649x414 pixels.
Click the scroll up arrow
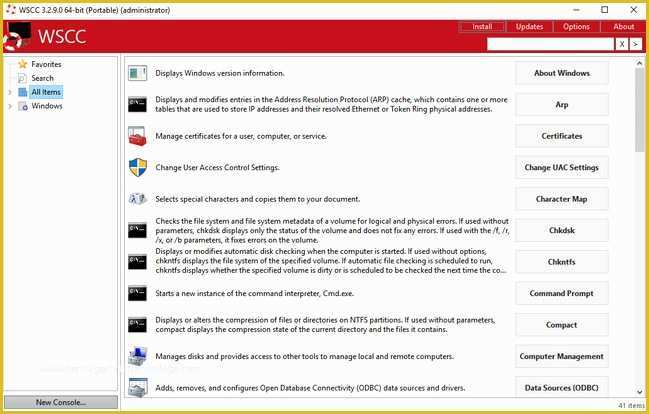(639, 63)
